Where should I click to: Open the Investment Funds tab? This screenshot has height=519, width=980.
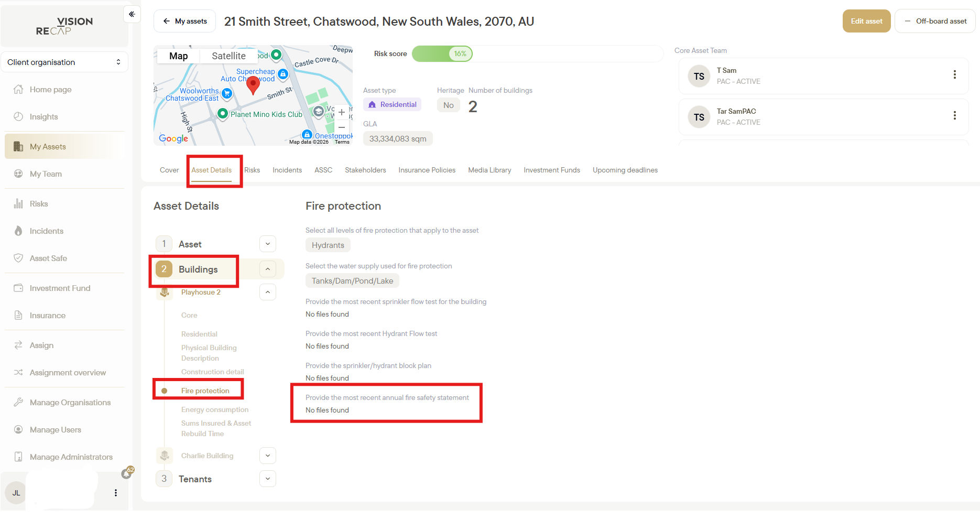(x=552, y=170)
